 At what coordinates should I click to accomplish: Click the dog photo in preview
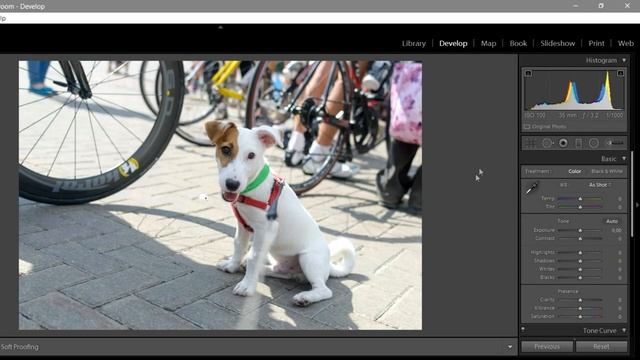click(x=220, y=195)
